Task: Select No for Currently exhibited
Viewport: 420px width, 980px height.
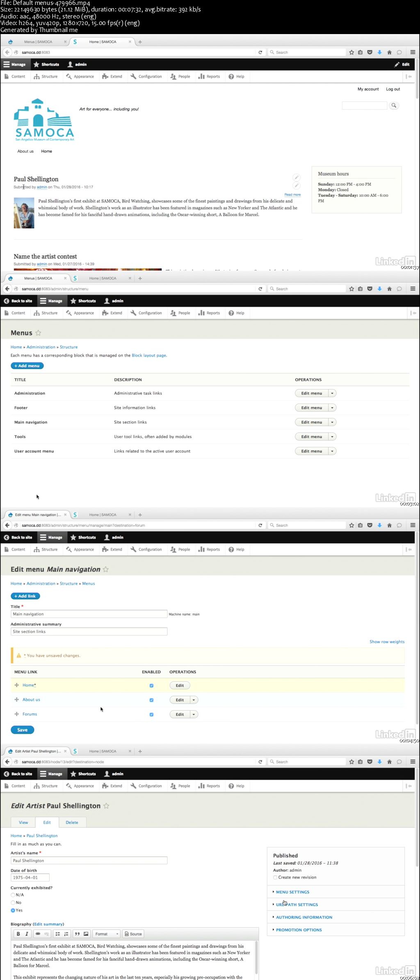Action: tap(13, 903)
